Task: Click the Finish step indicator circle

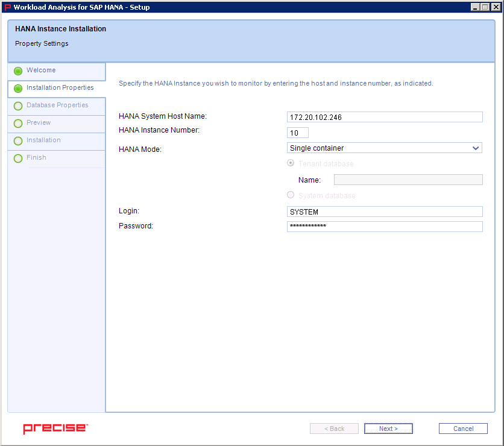Action: [x=18, y=159]
